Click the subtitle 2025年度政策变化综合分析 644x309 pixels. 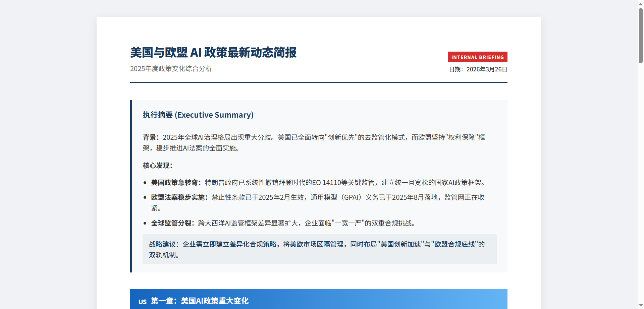tap(171, 69)
